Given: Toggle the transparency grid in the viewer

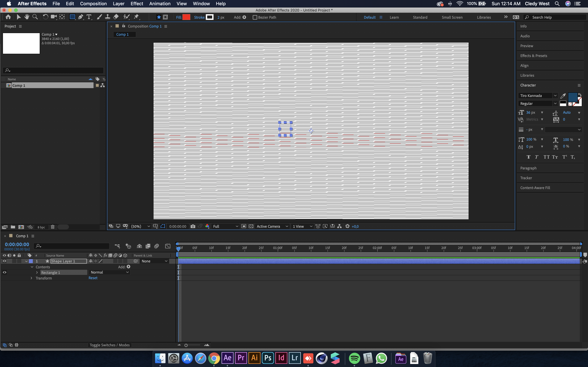Looking at the screenshot, I should (x=251, y=226).
